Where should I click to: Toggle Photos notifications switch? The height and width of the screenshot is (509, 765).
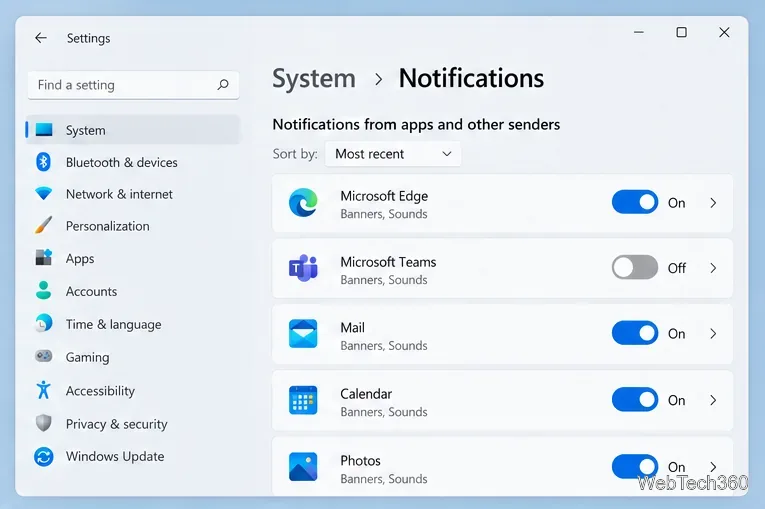[635, 466]
